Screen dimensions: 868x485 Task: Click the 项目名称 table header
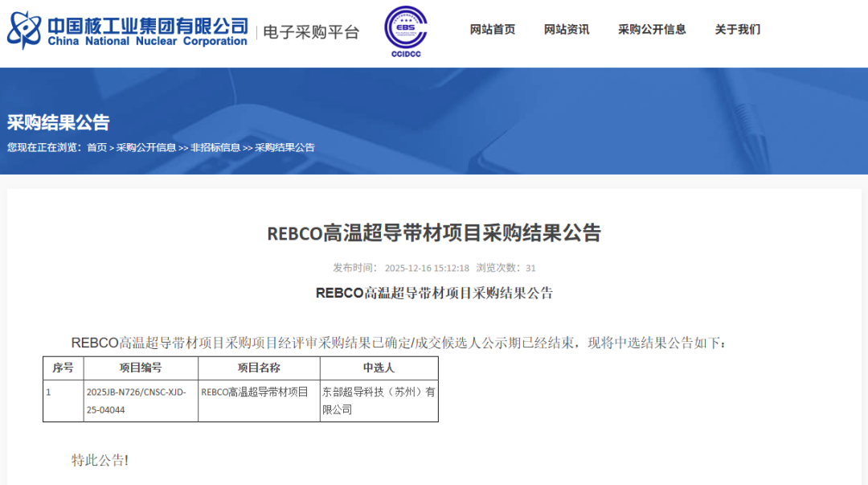tap(259, 368)
